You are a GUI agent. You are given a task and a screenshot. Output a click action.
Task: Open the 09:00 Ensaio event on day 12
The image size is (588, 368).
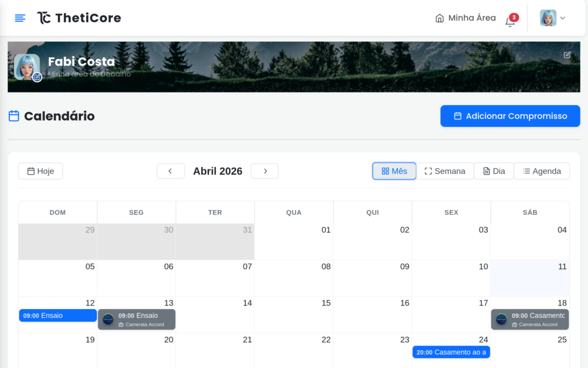pyautogui.click(x=58, y=316)
